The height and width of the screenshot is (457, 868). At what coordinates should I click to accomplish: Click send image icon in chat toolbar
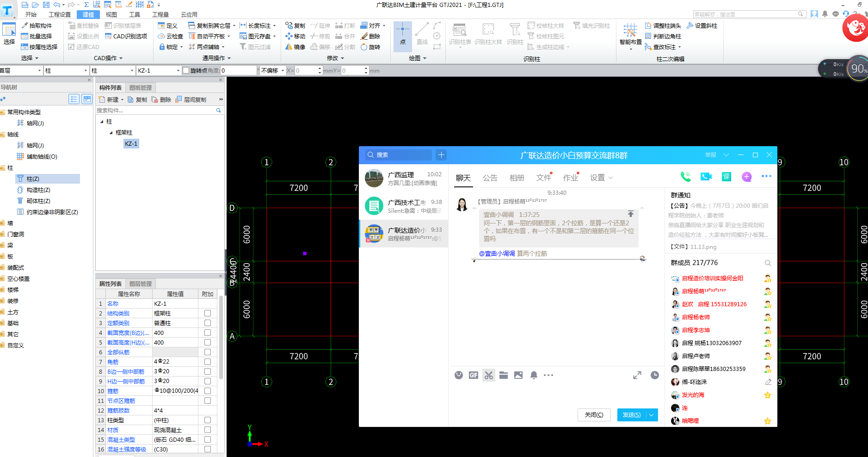pos(518,375)
